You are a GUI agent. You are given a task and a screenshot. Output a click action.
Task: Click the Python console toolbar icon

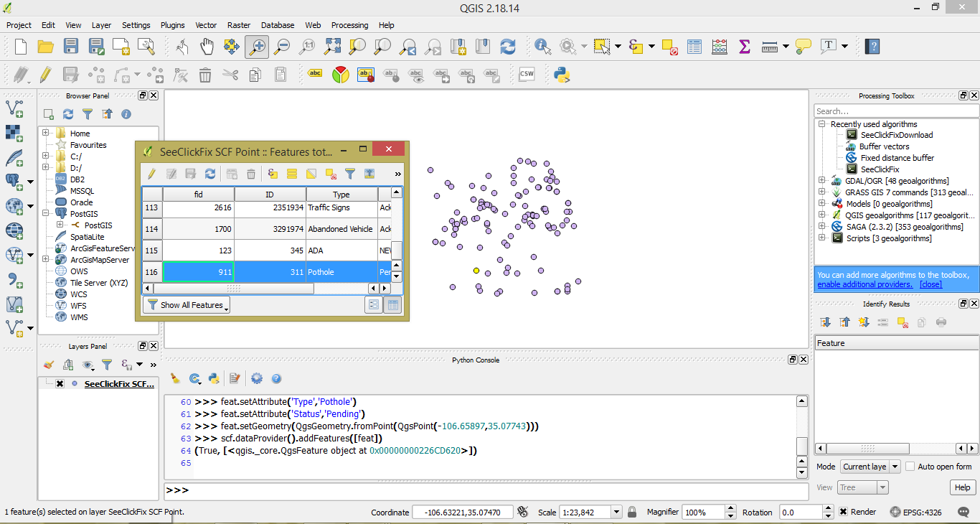click(561, 74)
